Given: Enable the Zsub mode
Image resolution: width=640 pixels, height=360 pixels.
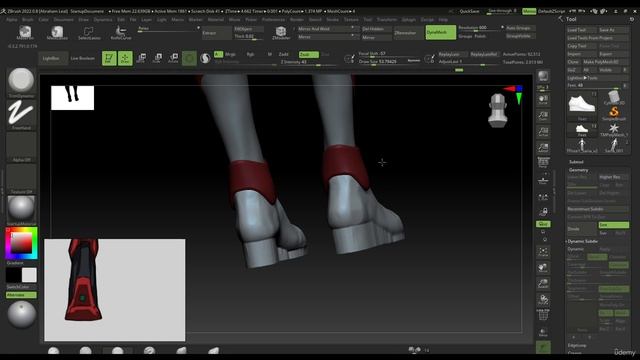Looking at the screenshot, I should 309,54.
